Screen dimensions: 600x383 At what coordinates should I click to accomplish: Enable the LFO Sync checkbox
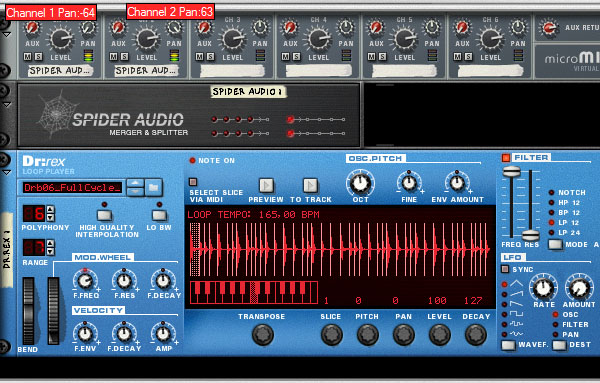pos(505,269)
